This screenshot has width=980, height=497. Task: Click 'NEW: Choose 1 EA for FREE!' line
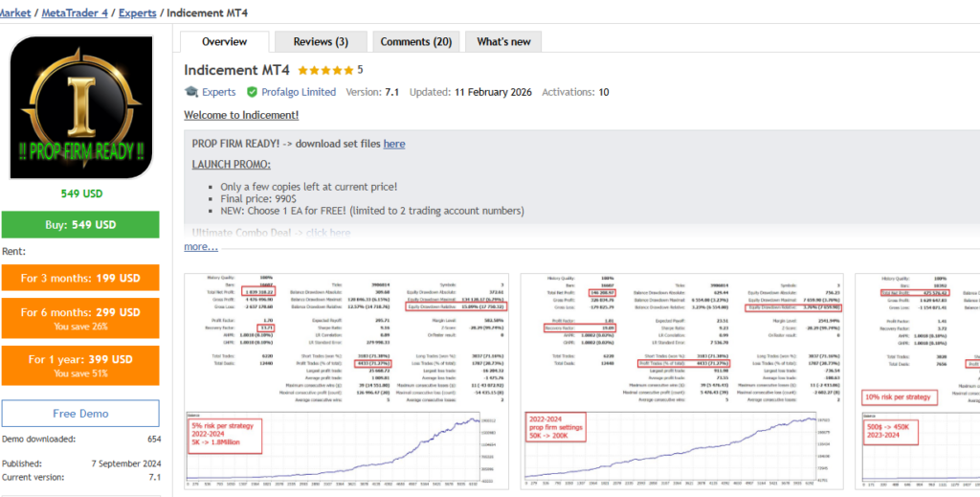[372, 212]
